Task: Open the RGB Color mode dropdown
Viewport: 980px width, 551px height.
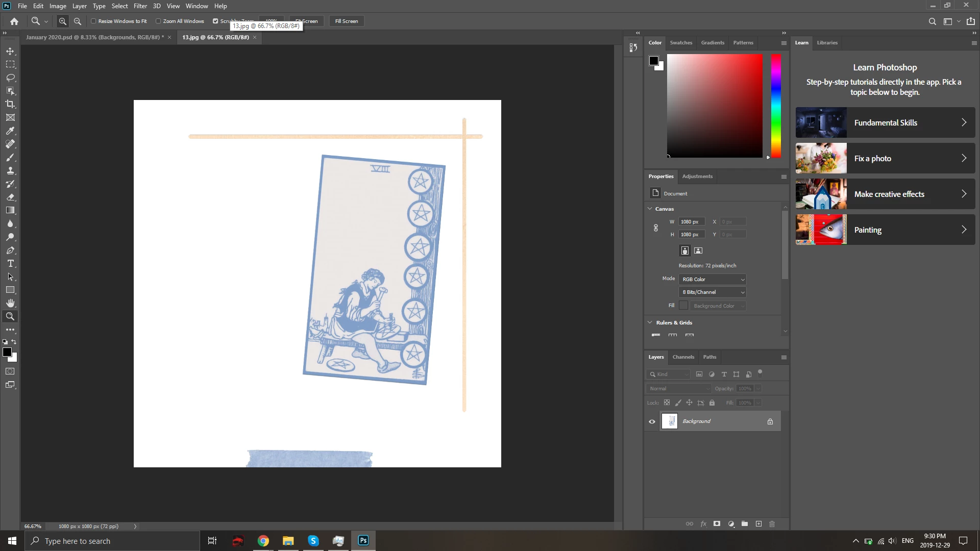Action: click(713, 279)
